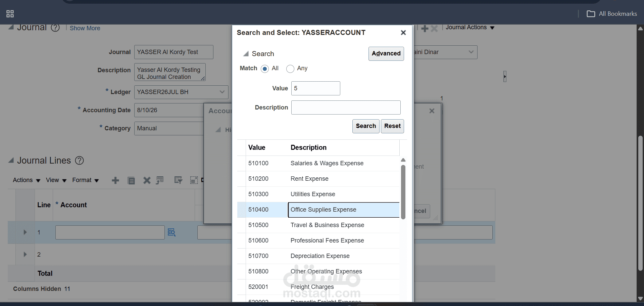Open the account search icon on line 1
This screenshot has height=306, width=644.
[171, 232]
